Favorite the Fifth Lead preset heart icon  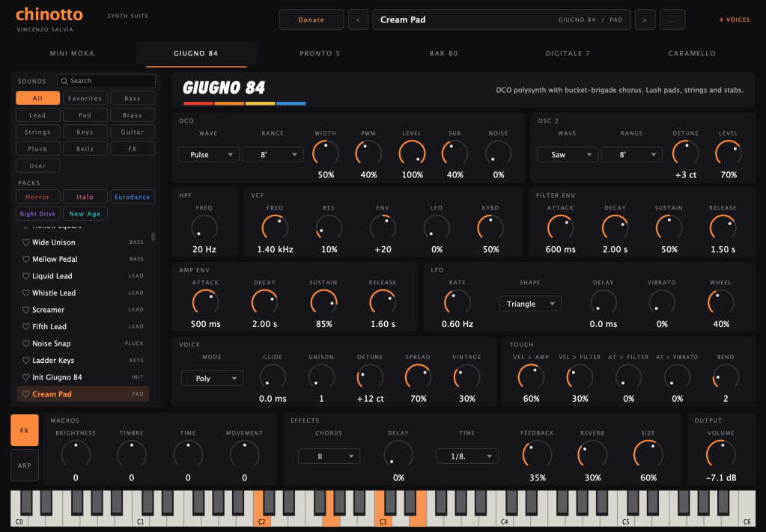26,326
